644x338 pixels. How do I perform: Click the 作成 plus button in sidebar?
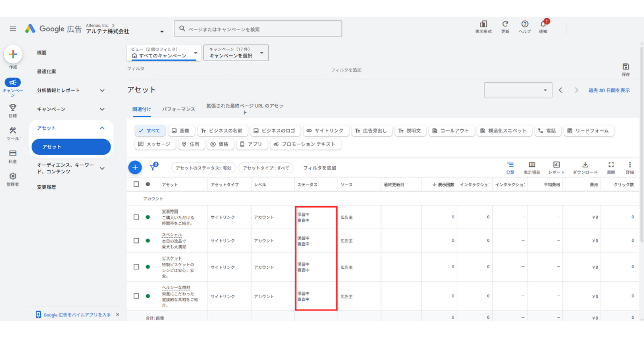13,54
